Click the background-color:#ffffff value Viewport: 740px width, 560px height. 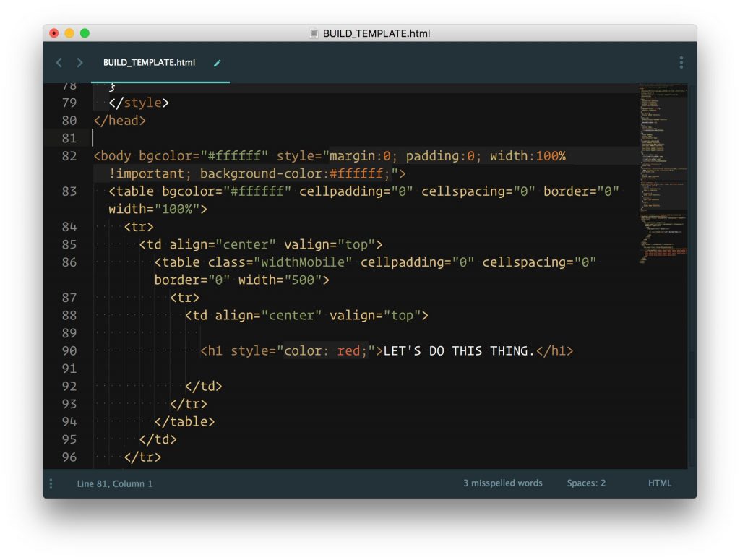[x=296, y=173]
